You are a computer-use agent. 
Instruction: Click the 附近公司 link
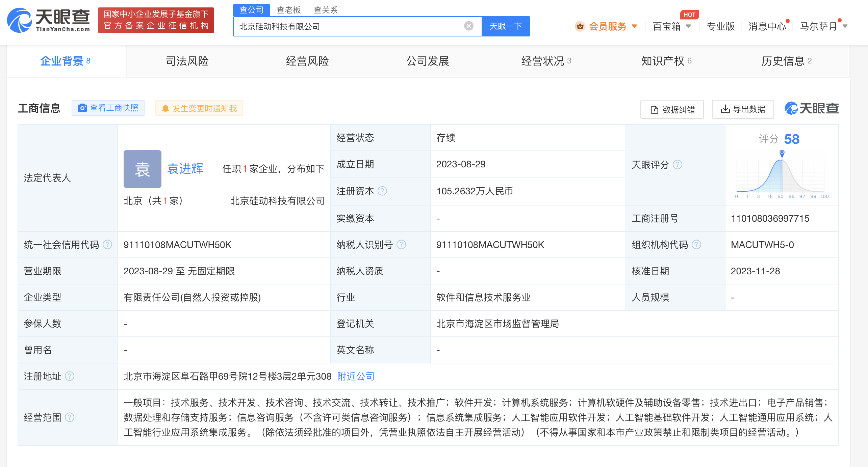coord(355,376)
